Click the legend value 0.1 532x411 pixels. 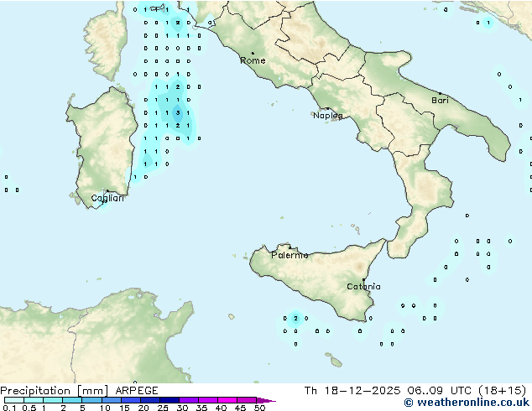[x=9, y=408]
